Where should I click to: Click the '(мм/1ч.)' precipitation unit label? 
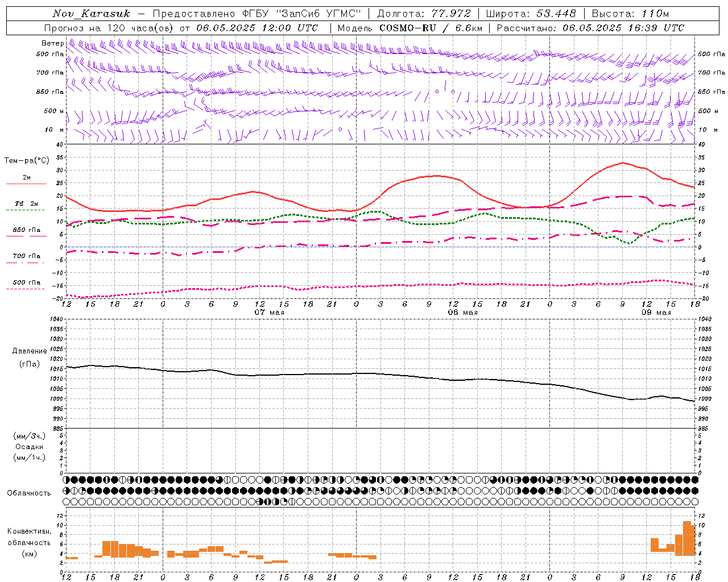point(30,458)
